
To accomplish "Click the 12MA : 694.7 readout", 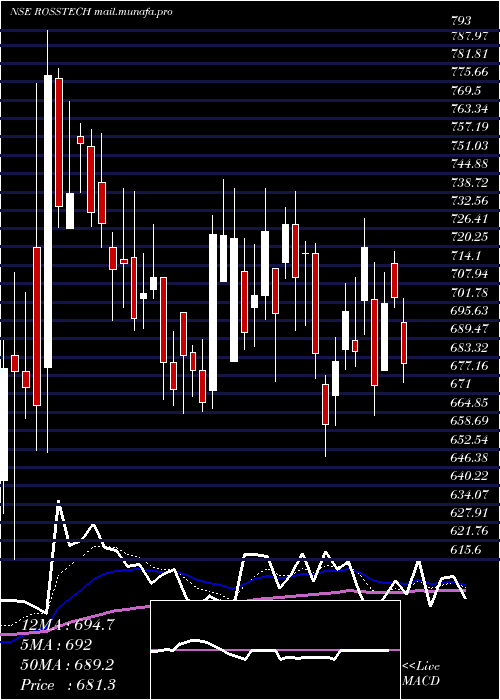I will click(67, 625).
